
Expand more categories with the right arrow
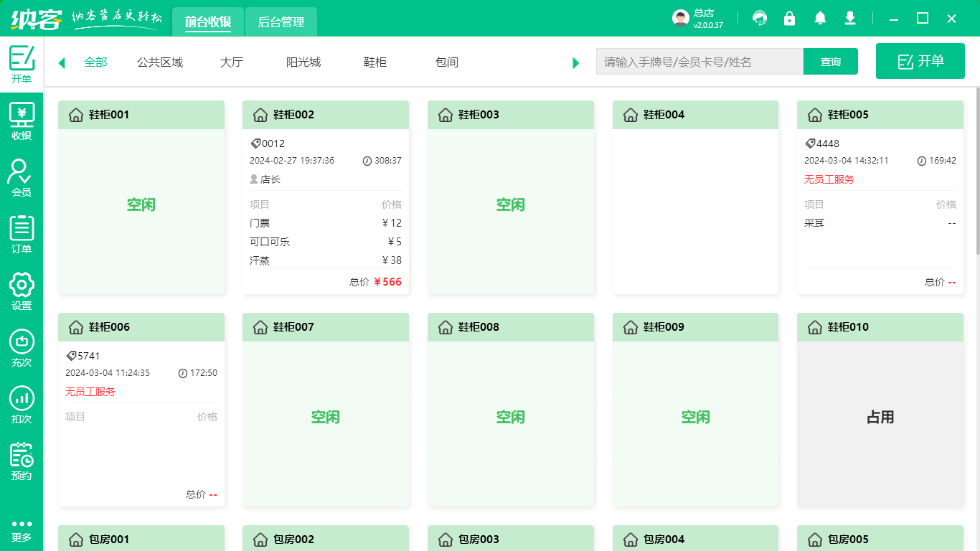(575, 62)
